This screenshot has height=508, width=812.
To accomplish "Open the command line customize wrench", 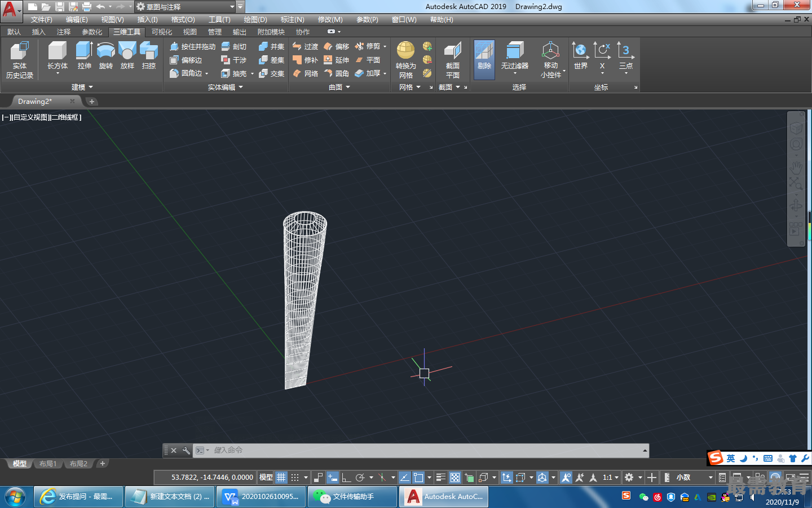I will click(186, 450).
